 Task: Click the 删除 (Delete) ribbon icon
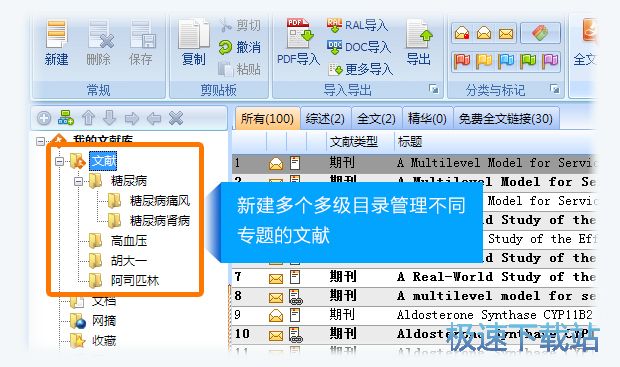[x=99, y=43]
